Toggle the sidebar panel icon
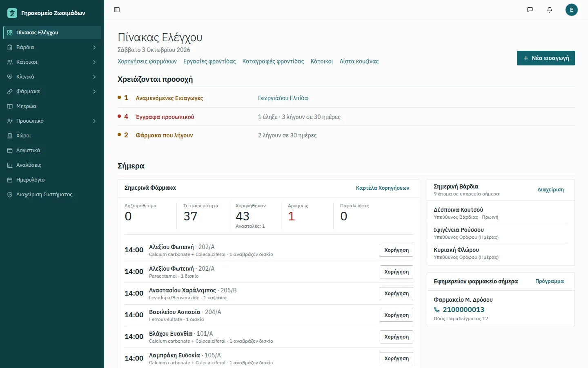The image size is (588, 368). tap(117, 10)
